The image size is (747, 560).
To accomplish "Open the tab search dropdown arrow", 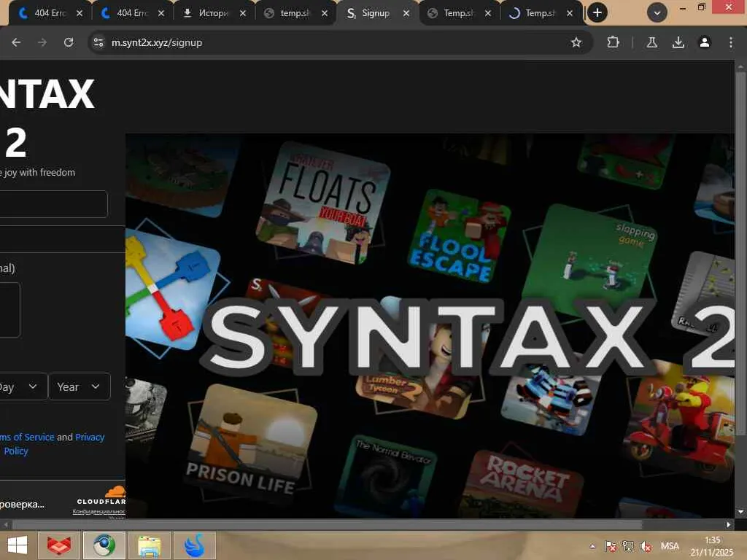I will point(658,12).
